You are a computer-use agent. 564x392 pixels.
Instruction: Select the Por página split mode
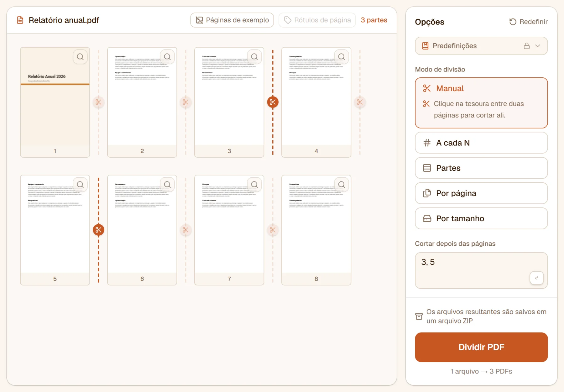tap(481, 193)
